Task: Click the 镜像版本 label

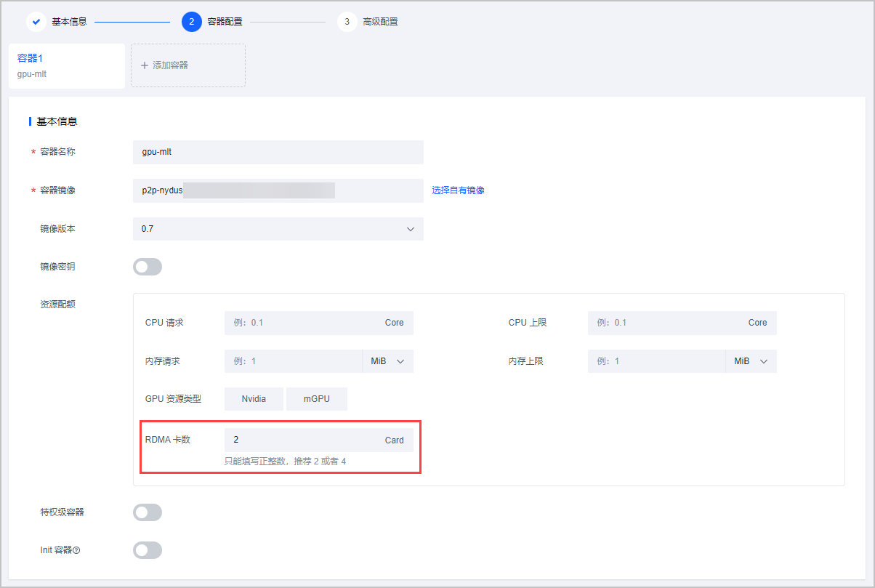Action: (x=57, y=229)
